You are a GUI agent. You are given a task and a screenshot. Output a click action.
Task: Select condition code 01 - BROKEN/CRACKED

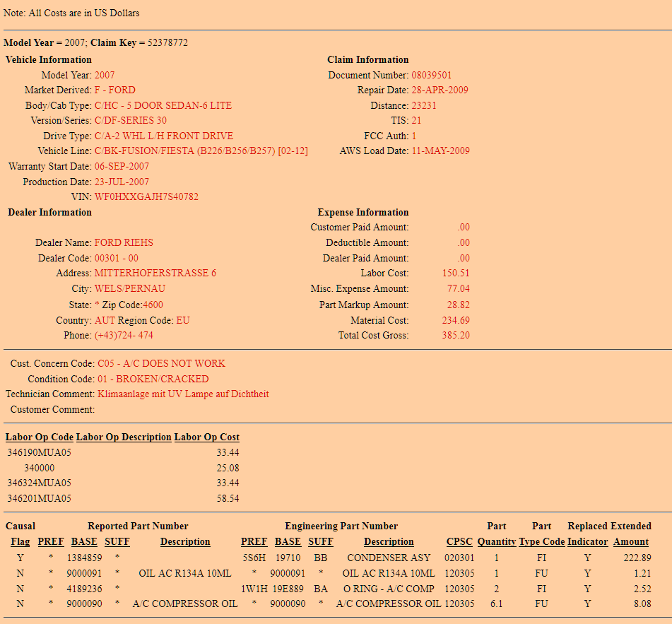pyautogui.click(x=153, y=379)
